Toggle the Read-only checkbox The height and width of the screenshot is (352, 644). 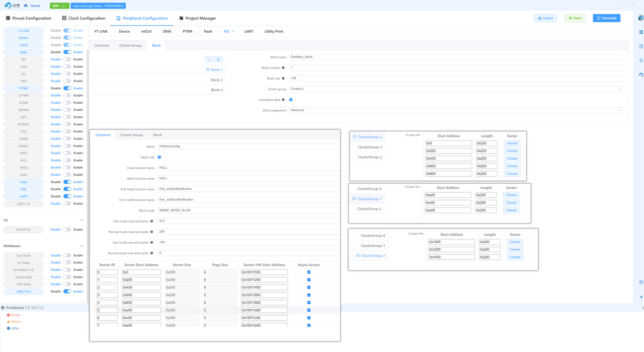[x=159, y=157]
